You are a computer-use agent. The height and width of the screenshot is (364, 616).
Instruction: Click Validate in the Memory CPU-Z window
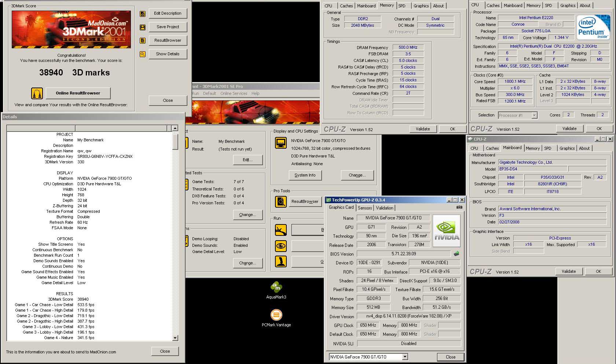pyautogui.click(x=423, y=129)
